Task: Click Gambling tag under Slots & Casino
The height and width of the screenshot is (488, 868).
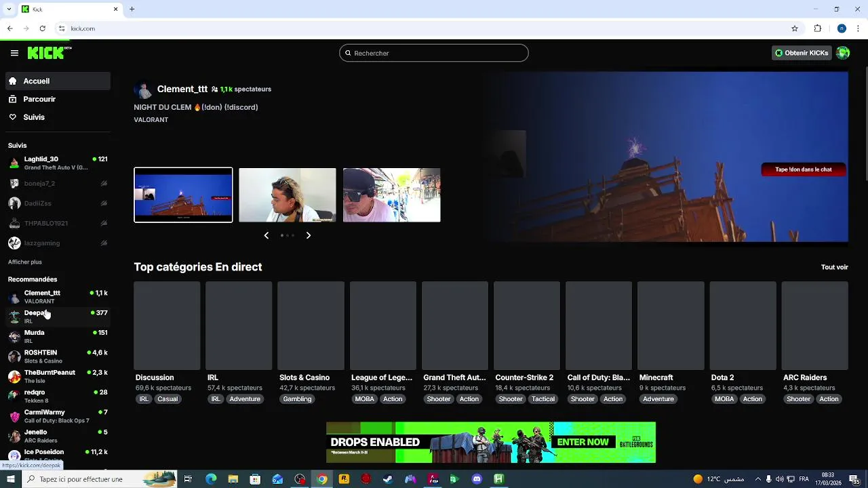Action: coord(297,399)
